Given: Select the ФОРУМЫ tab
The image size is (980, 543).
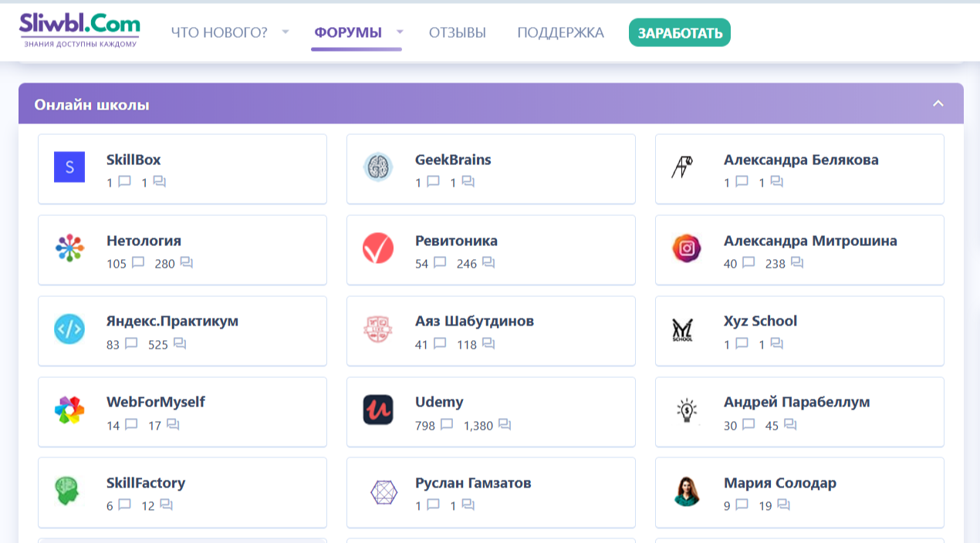Looking at the screenshot, I should pyautogui.click(x=348, y=32).
